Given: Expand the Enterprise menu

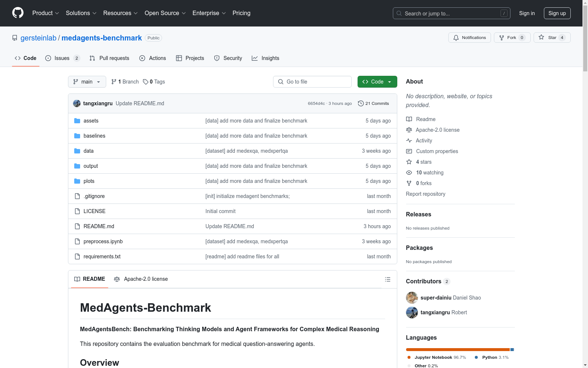Looking at the screenshot, I should point(209,13).
